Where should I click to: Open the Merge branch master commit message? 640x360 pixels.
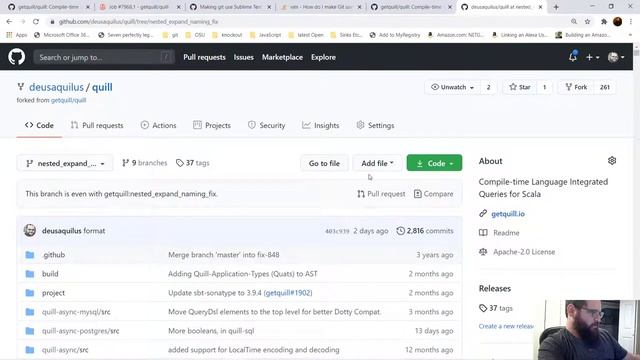pyautogui.click(x=224, y=255)
